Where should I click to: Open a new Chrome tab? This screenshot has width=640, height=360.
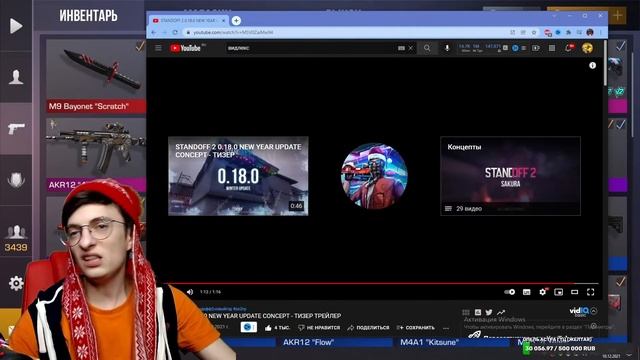236,20
